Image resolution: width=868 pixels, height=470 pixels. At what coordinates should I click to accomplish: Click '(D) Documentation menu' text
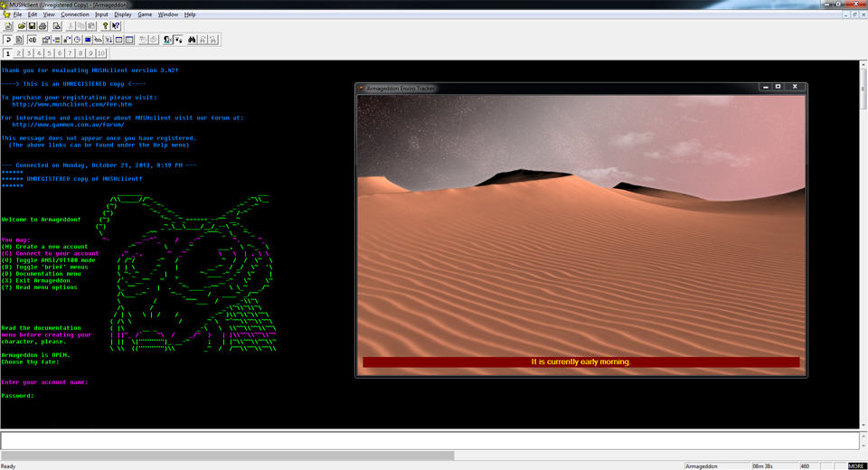coord(41,274)
